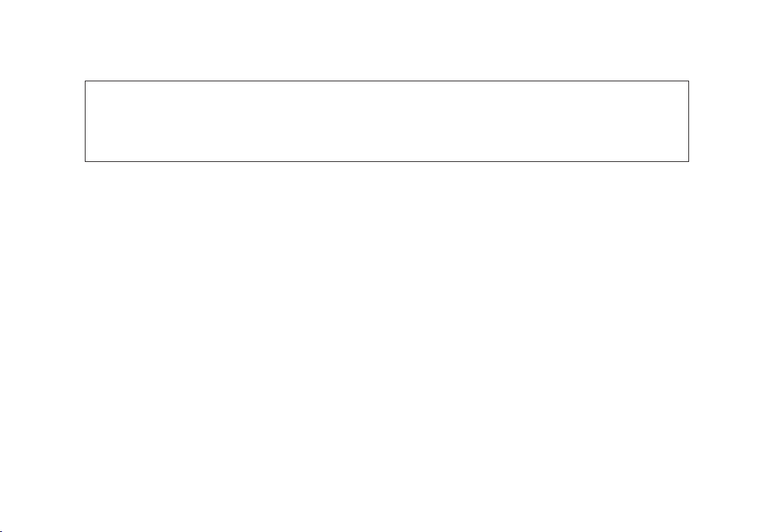Click the midpoint of the box's top edge
The width and height of the screenshot is (767, 532).
coord(387,81)
